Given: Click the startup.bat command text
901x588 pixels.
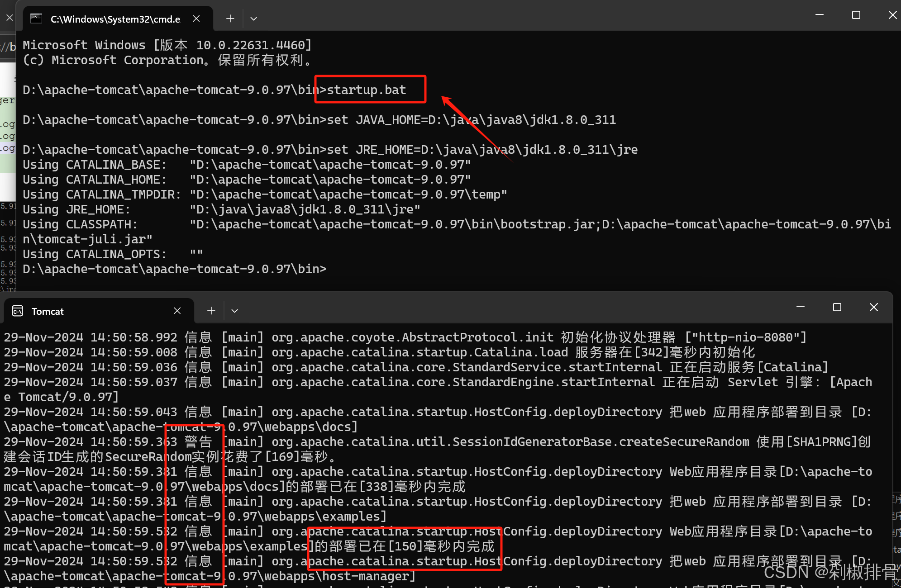Looking at the screenshot, I should click(x=366, y=90).
